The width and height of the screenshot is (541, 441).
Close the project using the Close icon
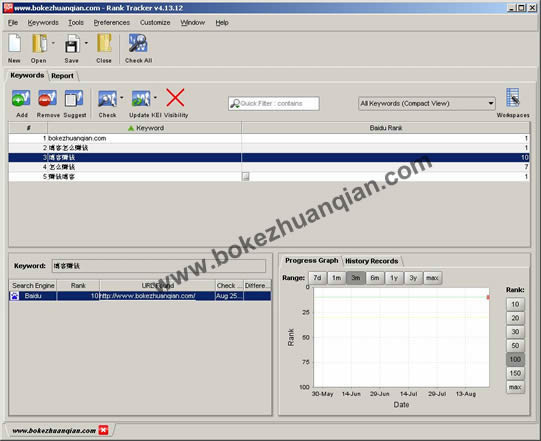104,44
